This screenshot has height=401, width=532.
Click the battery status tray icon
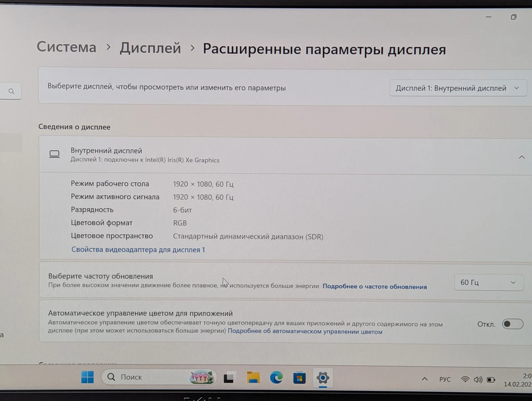tap(491, 379)
